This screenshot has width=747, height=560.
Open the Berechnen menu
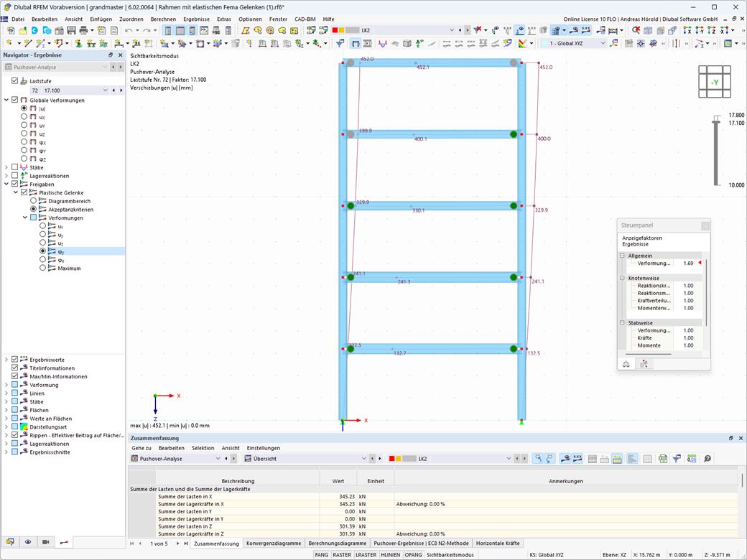[163, 19]
